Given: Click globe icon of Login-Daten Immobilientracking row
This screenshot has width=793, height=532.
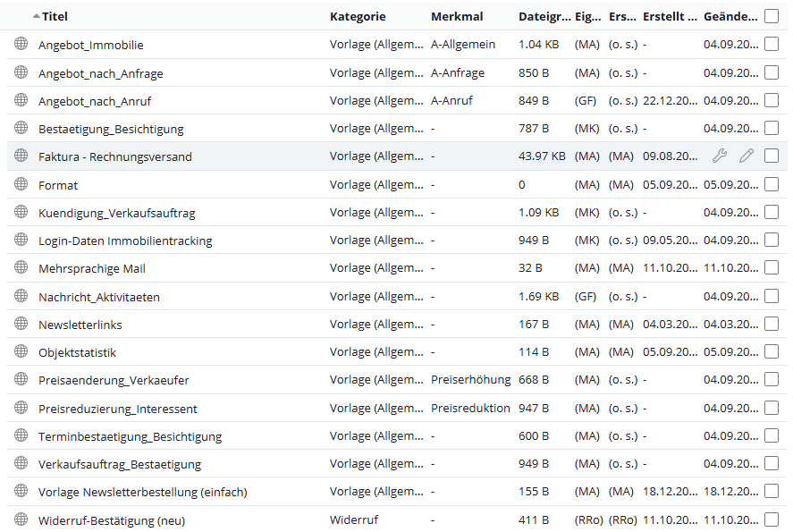Looking at the screenshot, I should click(21, 240).
